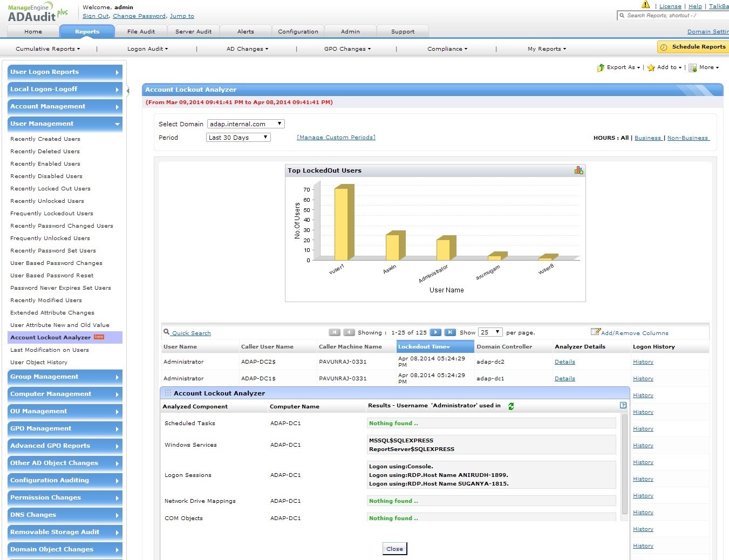729x560 pixels.
Task: Click the chart type icon in Top LockedOut Users
Action: [578, 170]
